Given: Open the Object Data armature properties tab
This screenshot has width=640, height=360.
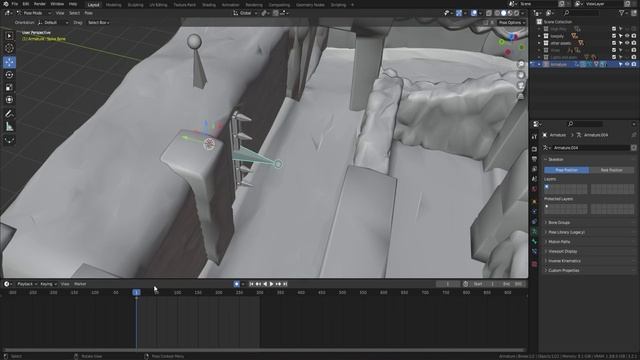Looking at the screenshot, I should 534,231.
